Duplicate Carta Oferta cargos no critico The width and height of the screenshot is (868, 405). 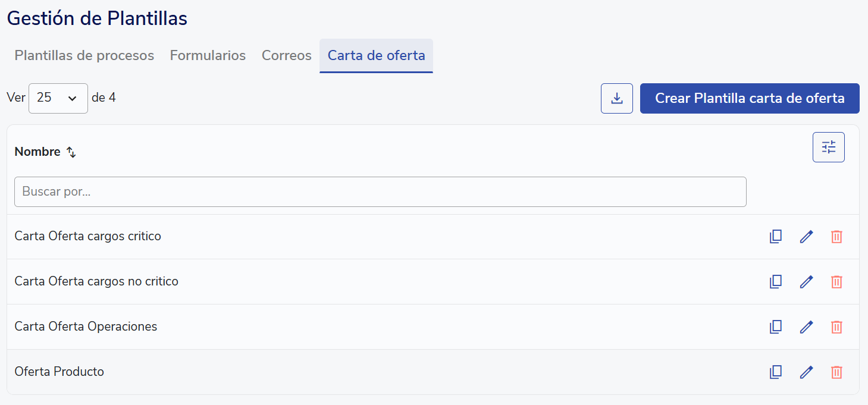point(775,282)
